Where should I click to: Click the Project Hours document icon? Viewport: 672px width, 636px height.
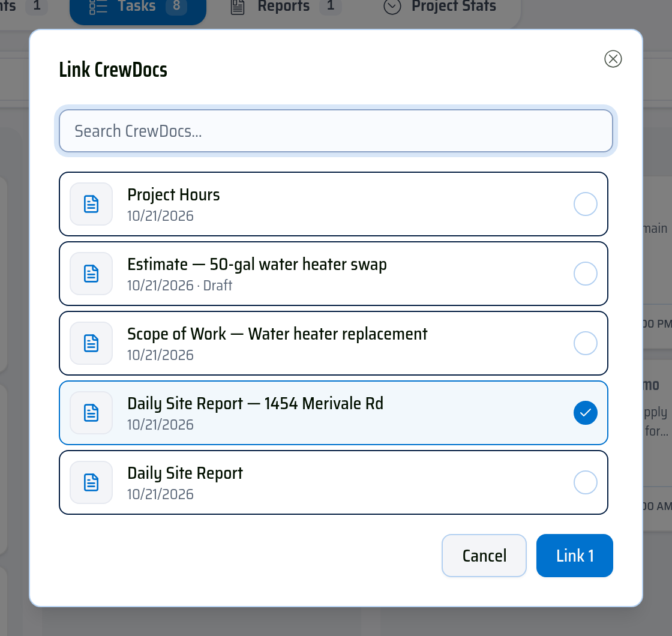[x=91, y=204]
